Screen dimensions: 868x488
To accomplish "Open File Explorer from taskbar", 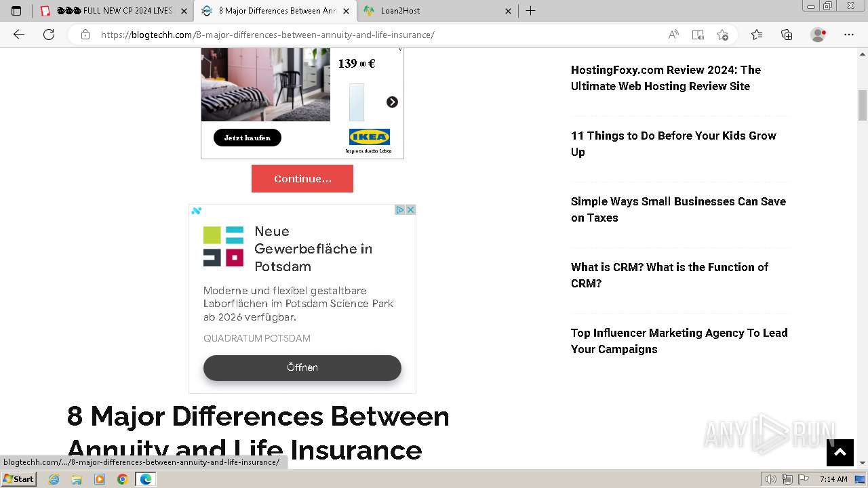I will 77,479.
